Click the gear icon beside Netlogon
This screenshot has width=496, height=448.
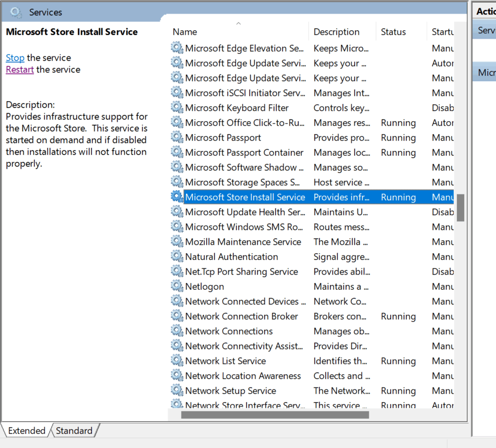[177, 286]
